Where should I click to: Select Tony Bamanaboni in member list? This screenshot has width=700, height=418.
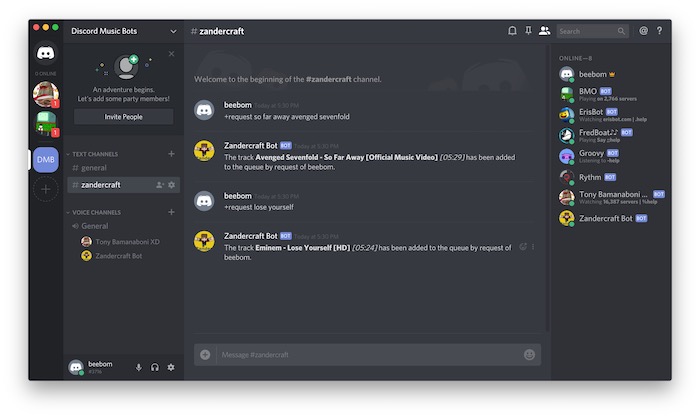[611, 197]
